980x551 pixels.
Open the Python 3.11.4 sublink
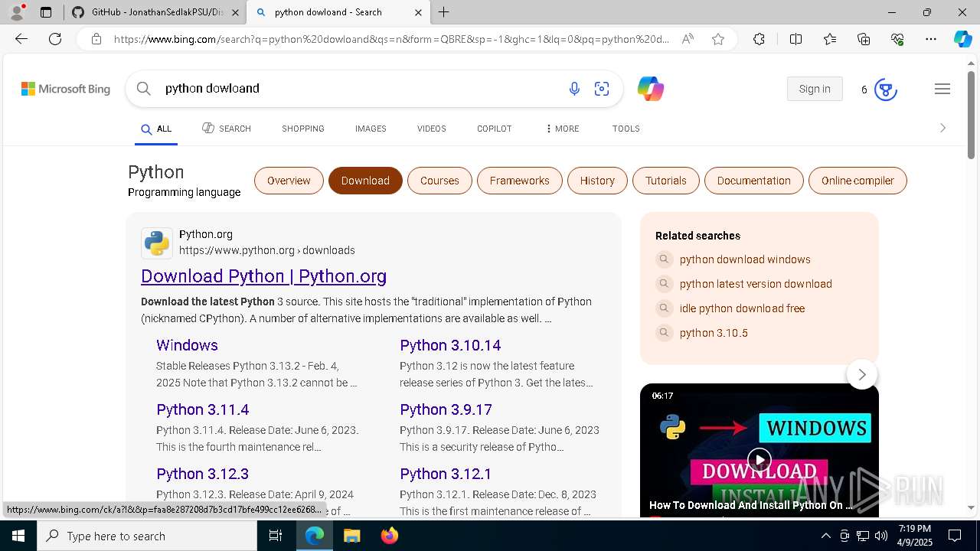tap(203, 409)
